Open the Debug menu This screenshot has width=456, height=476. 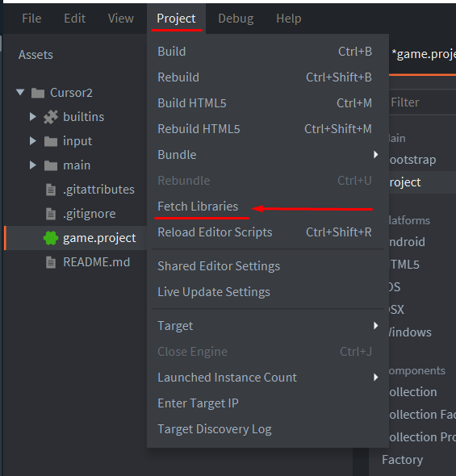[x=236, y=19]
